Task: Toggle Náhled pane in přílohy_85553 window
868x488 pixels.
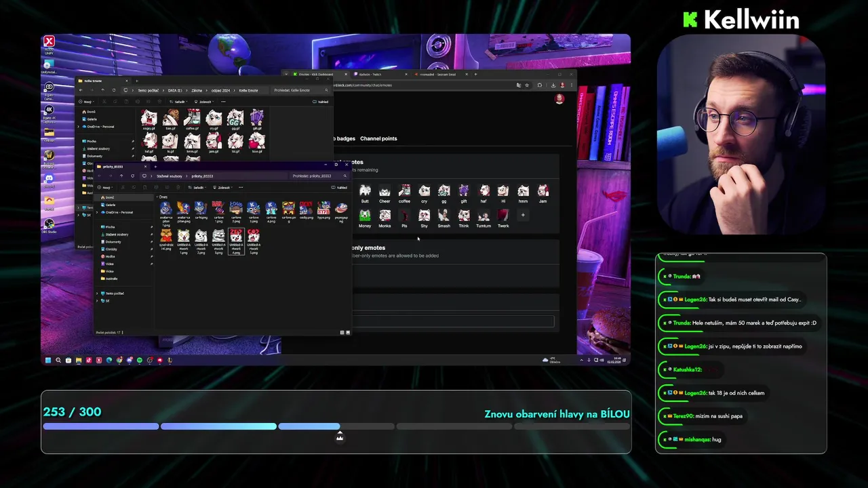Action: point(340,187)
